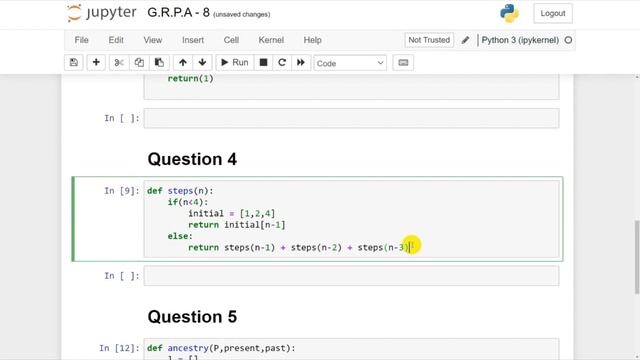Open the Cell menu

[231, 40]
